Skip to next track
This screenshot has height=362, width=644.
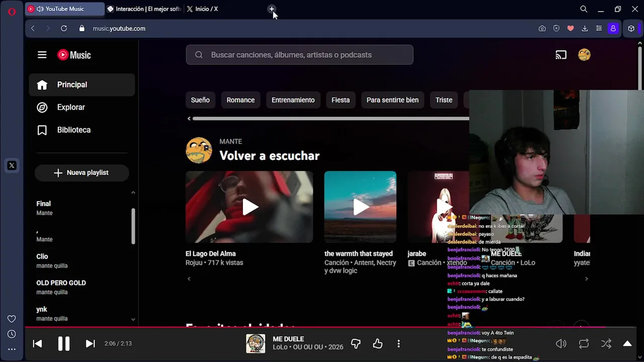pyautogui.click(x=91, y=343)
